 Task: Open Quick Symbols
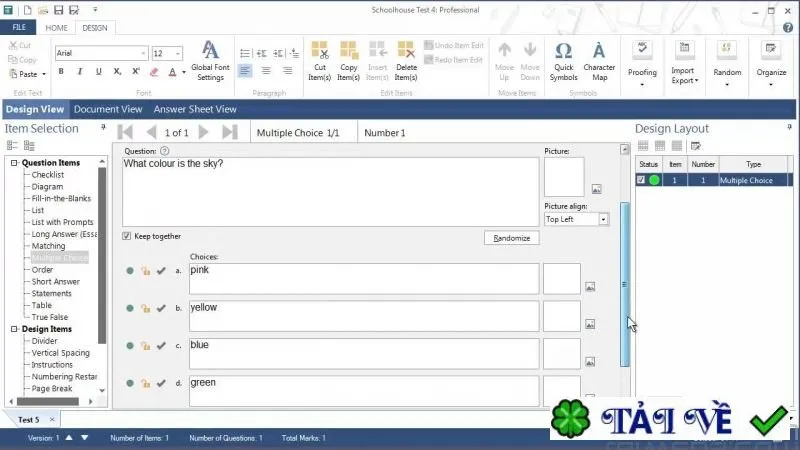[x=563, y=61]
